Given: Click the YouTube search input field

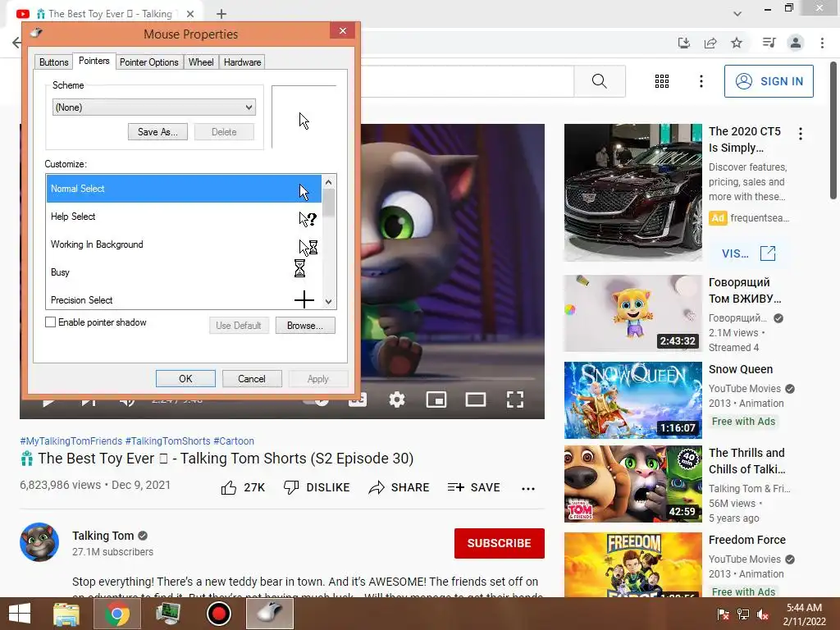Looking at the screenshot, I should click(x=467, y=81).
